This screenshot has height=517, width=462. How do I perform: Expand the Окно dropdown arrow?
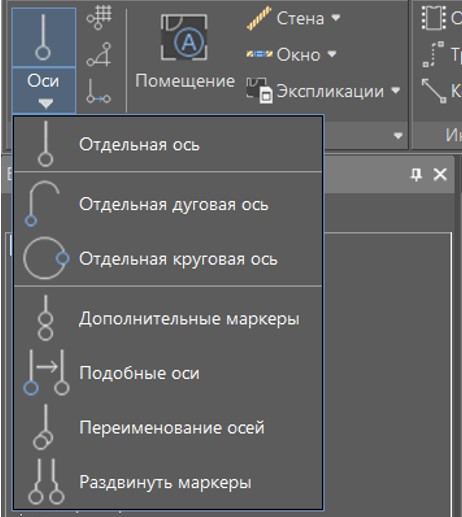click(332, 53)
